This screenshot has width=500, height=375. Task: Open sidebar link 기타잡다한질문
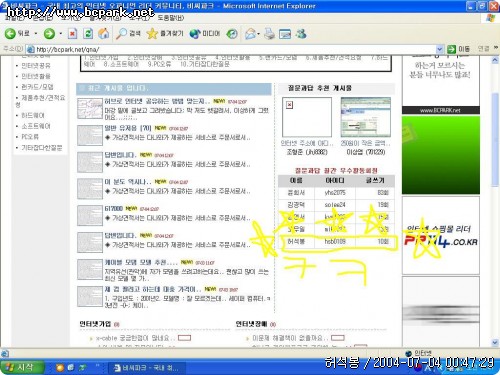(42, 148)
